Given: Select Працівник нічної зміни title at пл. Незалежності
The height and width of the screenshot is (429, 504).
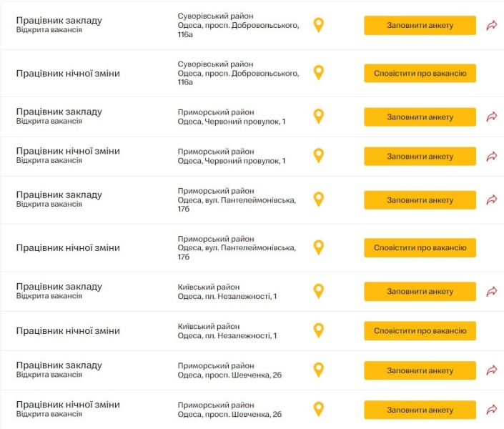Looking at the screenshot, I should pyautogui.click(x=68, y=331).
